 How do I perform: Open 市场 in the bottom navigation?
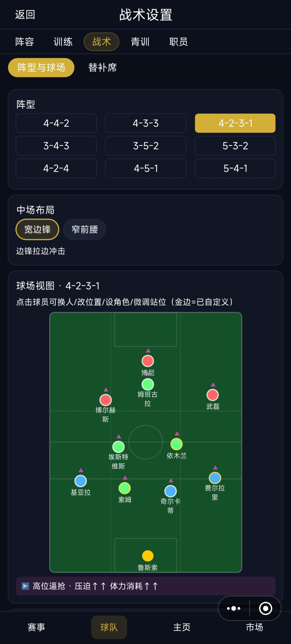(254, 627)
